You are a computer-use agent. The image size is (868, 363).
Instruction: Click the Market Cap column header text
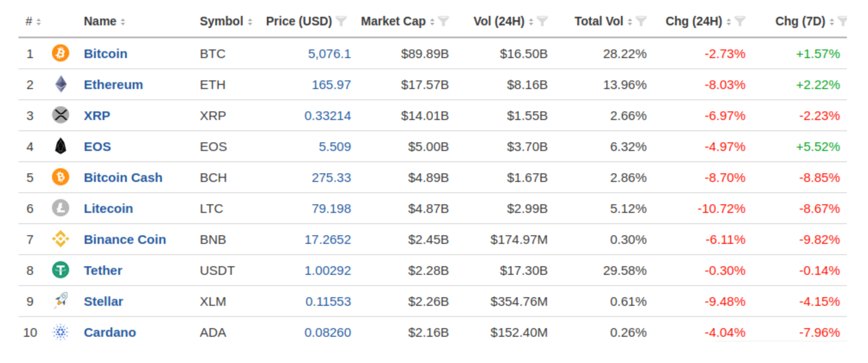click(393, 21)
